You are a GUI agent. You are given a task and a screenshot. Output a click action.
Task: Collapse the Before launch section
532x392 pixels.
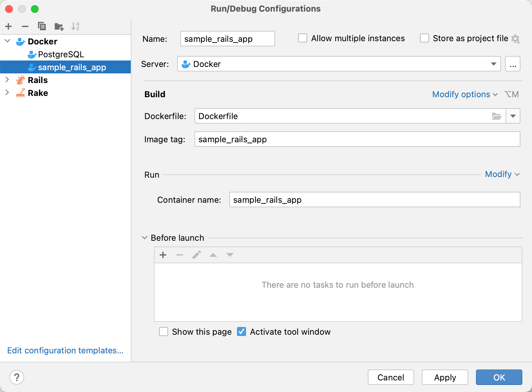144,238
